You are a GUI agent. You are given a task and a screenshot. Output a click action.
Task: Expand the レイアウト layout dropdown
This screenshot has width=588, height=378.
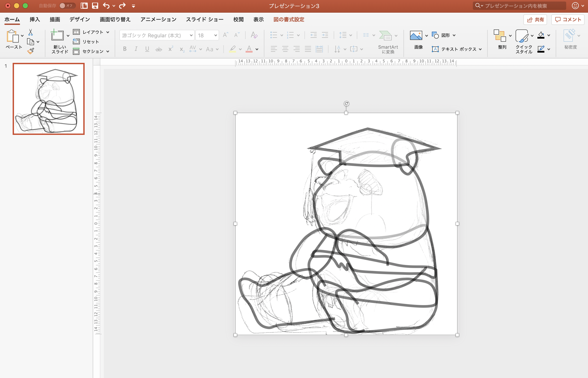tap(108, 32)
